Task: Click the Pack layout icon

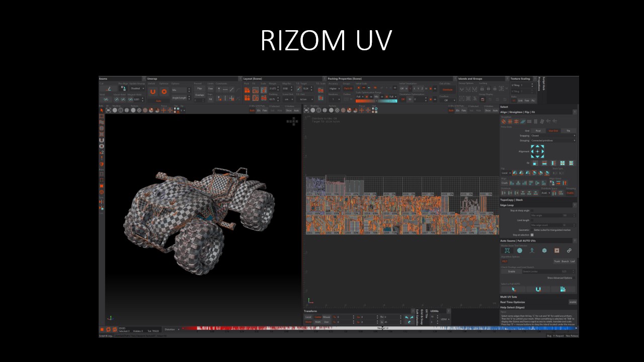Action: pos(247,90)
